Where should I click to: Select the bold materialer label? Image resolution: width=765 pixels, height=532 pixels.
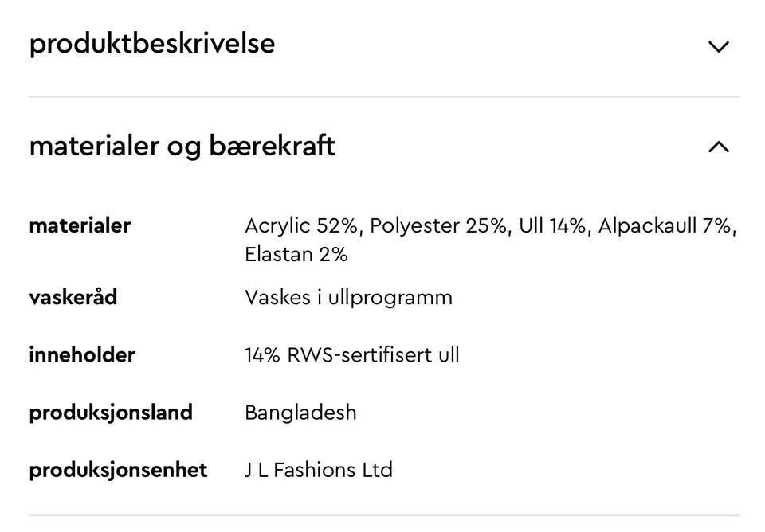coord(80,225)
